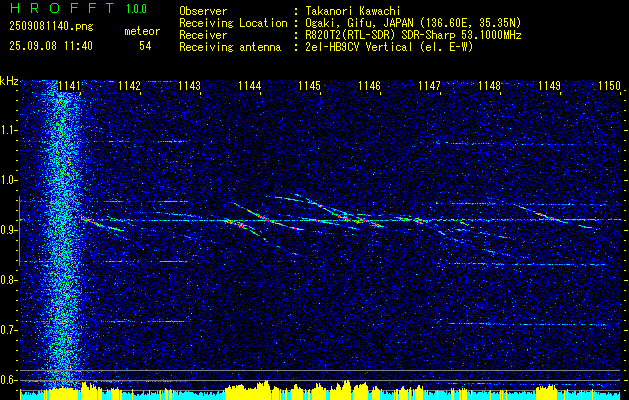Click the date stamp 25.09.08 11:40
629x400 pixels.
(x=51, y=46)
